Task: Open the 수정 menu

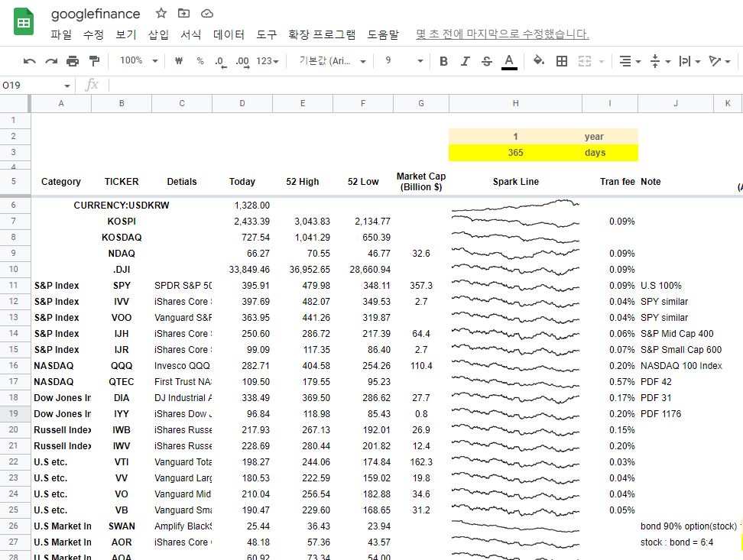Action: pos(93,34)
